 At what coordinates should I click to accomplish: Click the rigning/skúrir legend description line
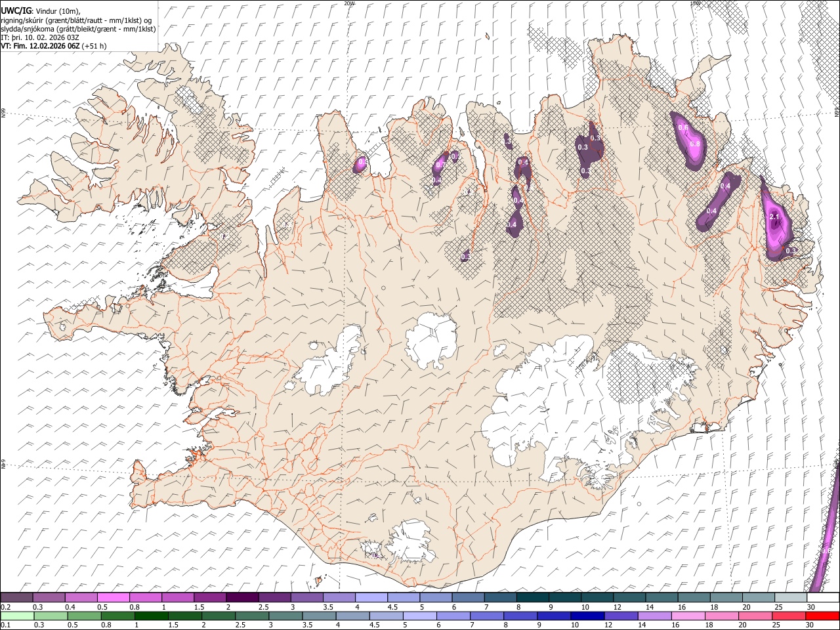click(77, 20)
